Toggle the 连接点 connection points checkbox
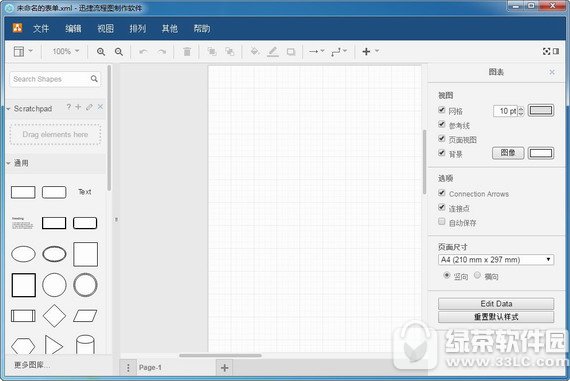The height and width of the screenshot is (381, 570). 442,207
